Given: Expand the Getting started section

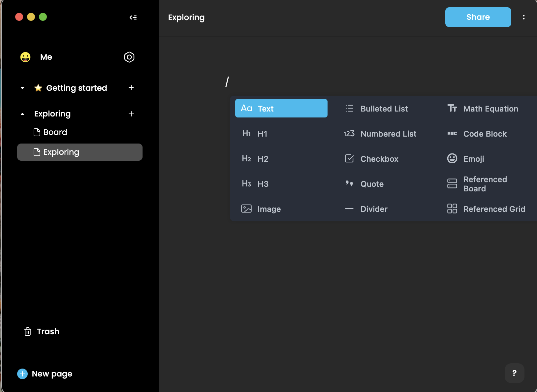Looking at the screenshot, I should 22,88.
